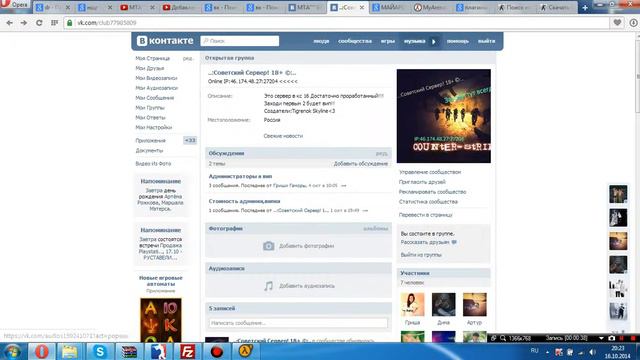The height and width of the screenshot is (360, 640).
Task: Click the browser address bar
Action: coord(337,23)
